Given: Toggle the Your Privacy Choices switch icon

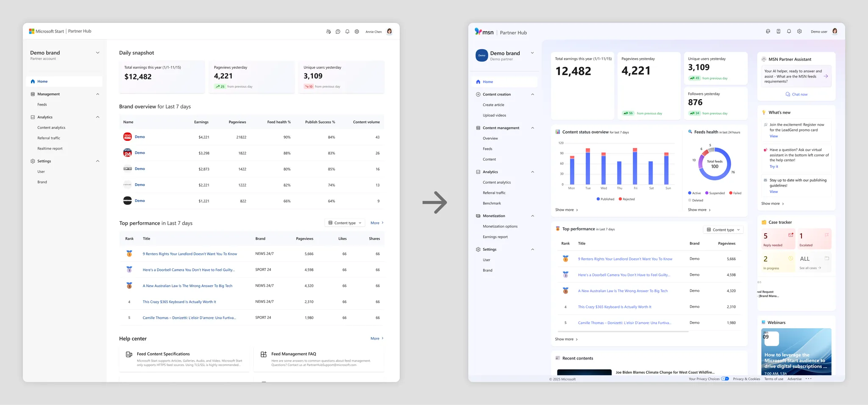Looking at the screenshot, I should 725,379.
